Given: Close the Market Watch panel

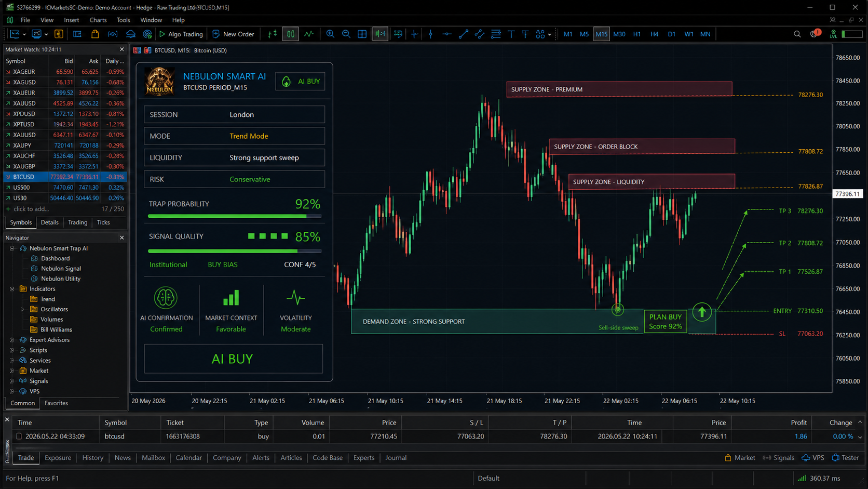Looking at the screenshot, I should click(122, 49).
